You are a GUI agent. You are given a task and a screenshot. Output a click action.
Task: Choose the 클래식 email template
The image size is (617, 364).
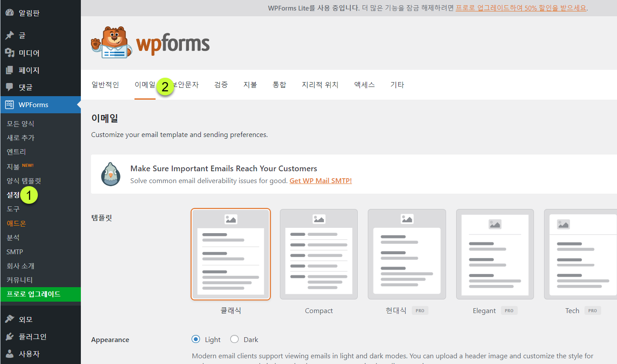click(x=231, y=254)
